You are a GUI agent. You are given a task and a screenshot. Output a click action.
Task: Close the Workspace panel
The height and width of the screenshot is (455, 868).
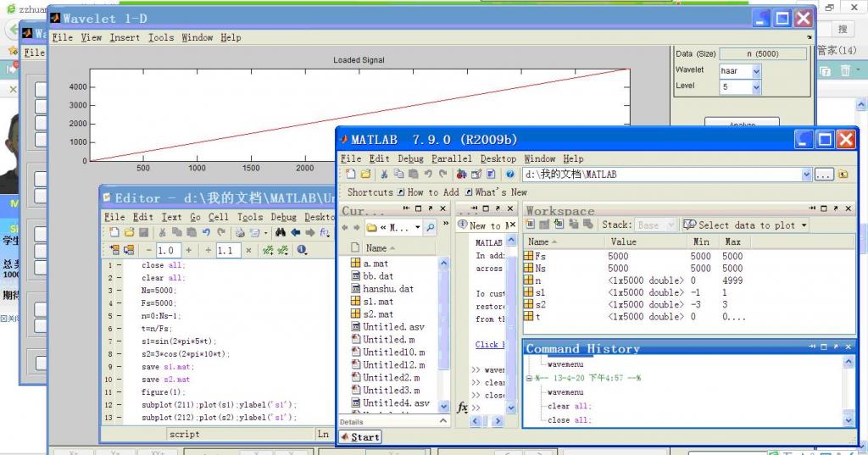tap(848, 208)
